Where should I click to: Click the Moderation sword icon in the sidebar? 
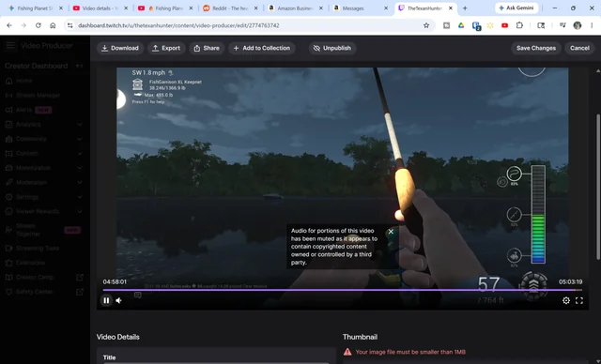(8, 183)
